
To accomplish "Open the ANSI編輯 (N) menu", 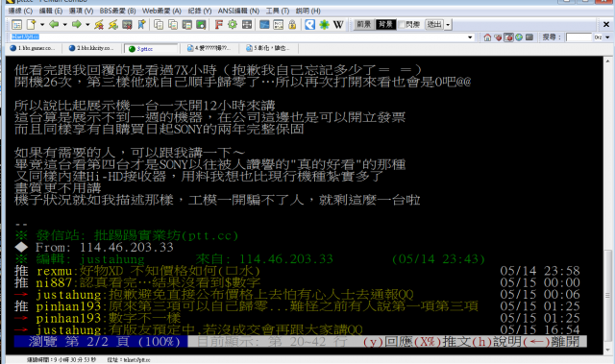I will tap(238, 11).
